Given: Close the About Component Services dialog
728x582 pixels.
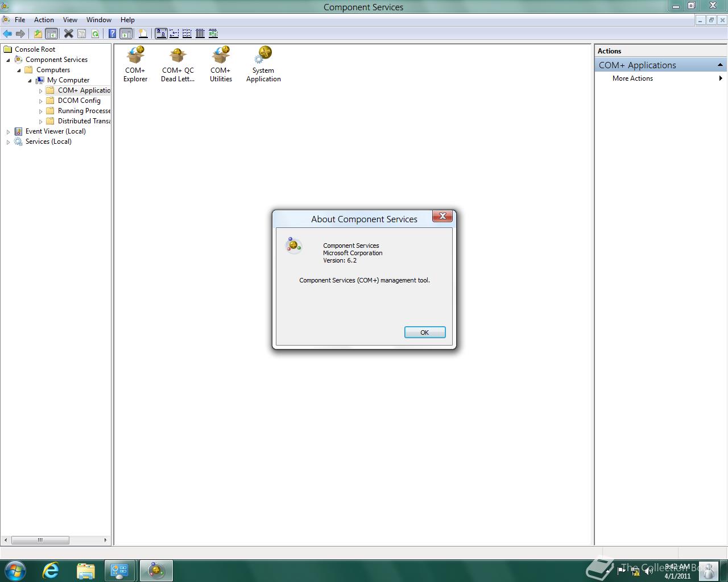Looking at the screenshot, I should click(442, 216).
